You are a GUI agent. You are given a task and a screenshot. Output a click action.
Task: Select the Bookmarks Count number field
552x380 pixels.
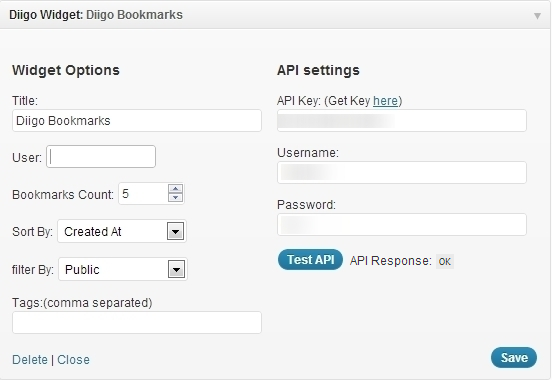point(151,193)
